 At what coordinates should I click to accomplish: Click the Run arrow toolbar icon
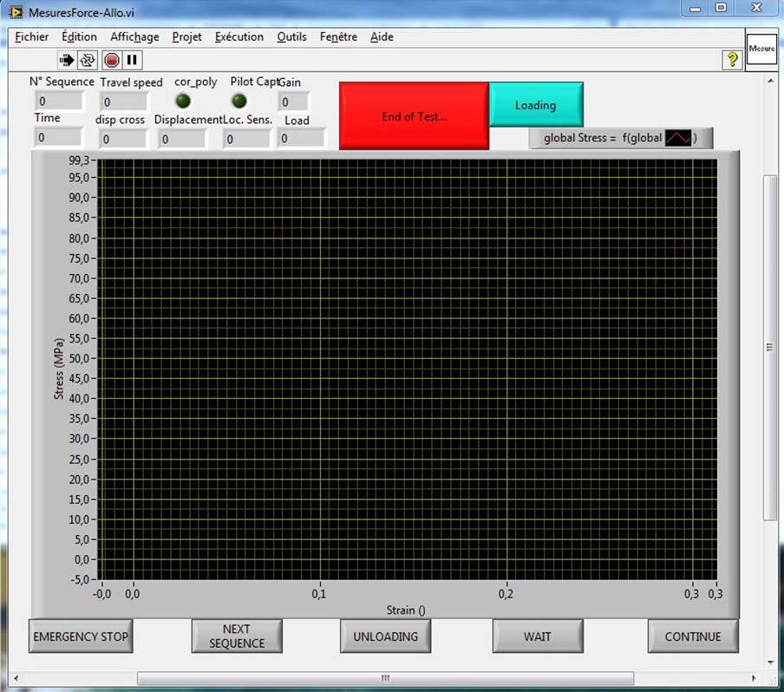pos(67,60)
